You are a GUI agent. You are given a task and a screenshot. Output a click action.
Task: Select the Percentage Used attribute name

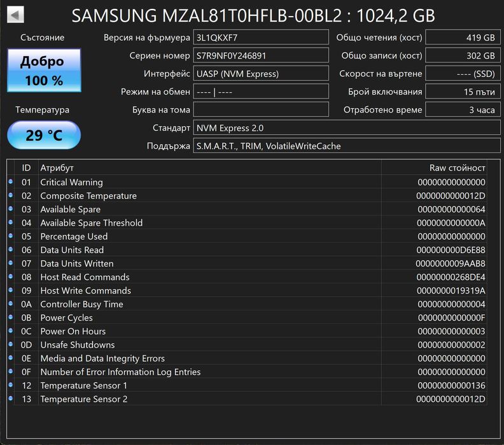pos(74,236)
